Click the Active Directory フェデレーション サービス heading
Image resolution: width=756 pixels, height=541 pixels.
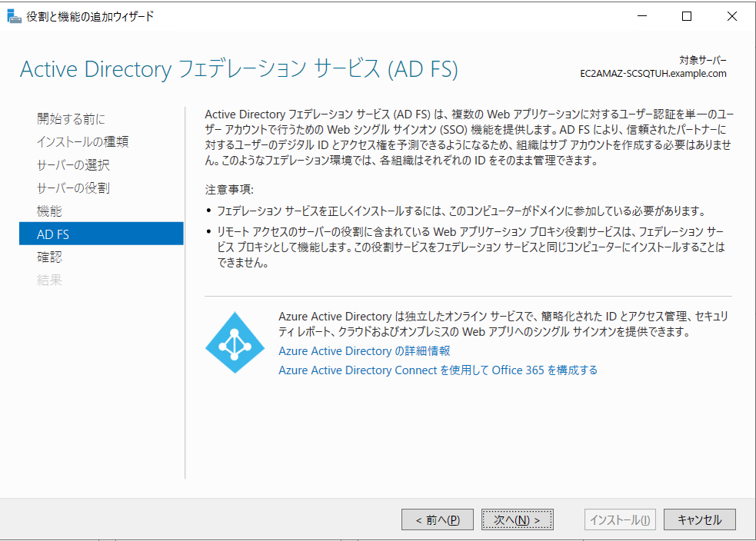pos(238,69)
